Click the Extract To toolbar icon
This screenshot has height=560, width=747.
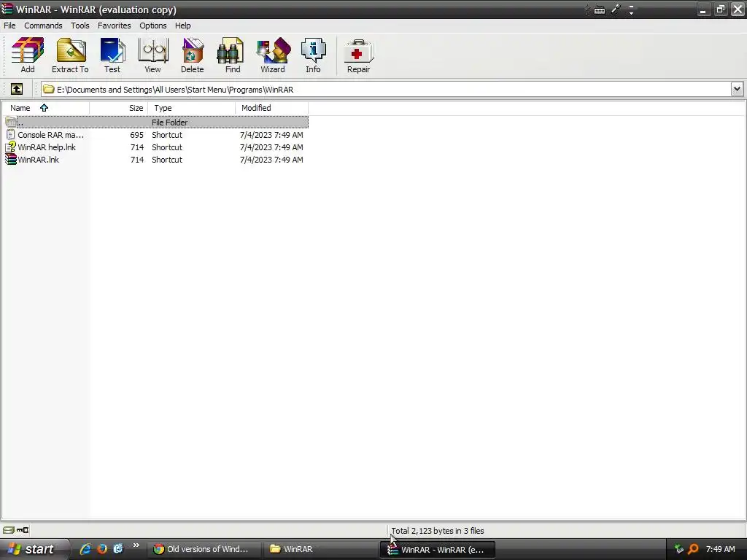(70, 55)
